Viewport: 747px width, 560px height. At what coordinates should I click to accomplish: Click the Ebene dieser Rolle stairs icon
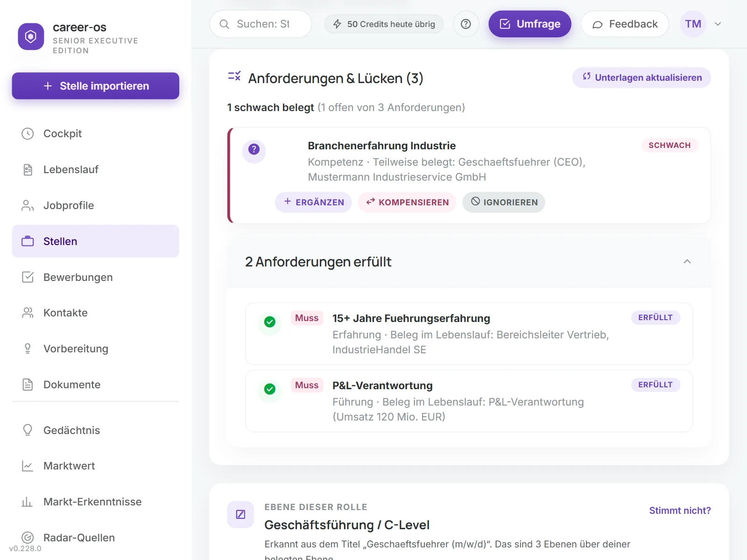tap(240, 514)
